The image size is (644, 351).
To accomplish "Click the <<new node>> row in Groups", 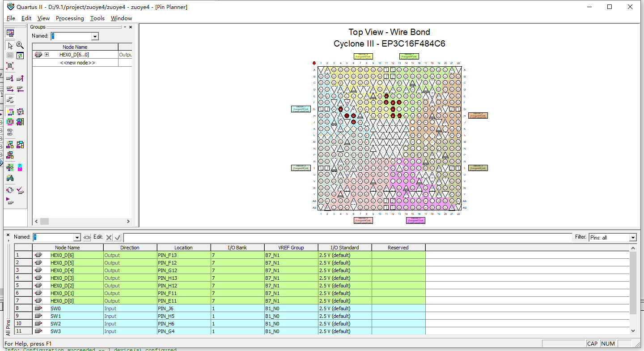I will [x=77, y=63].
